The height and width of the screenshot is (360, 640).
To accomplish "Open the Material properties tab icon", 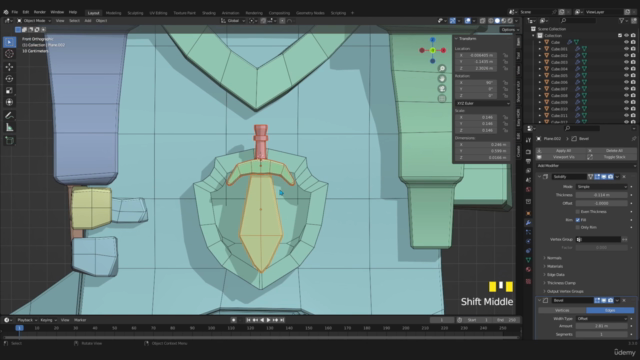I will [528, 269].
